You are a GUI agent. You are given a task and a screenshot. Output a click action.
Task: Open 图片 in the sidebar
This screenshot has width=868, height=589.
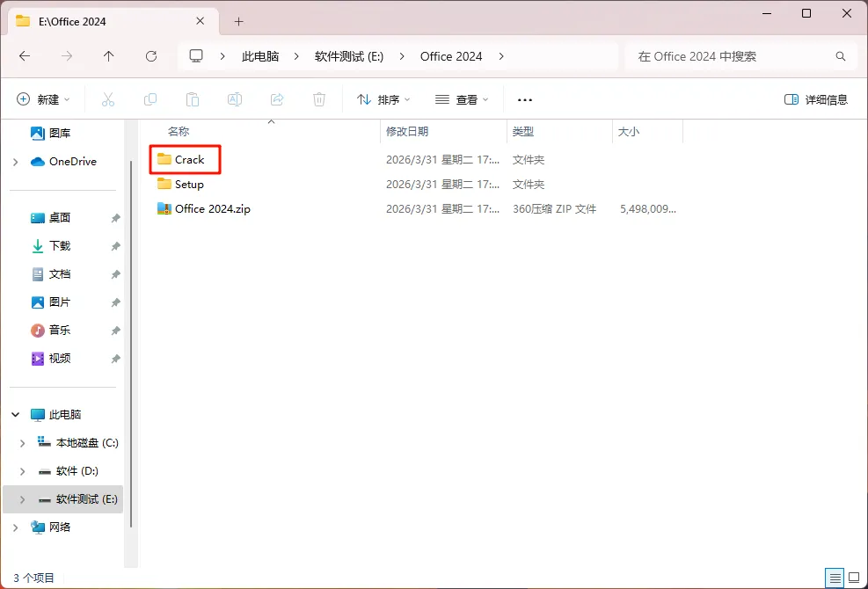point(50,302)
